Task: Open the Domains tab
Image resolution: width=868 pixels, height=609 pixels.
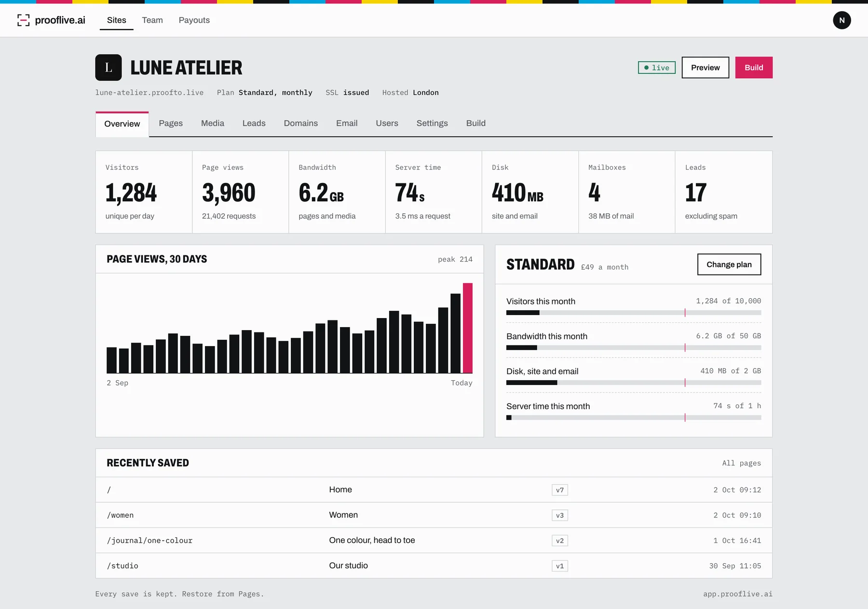Action: coord(301,124)
